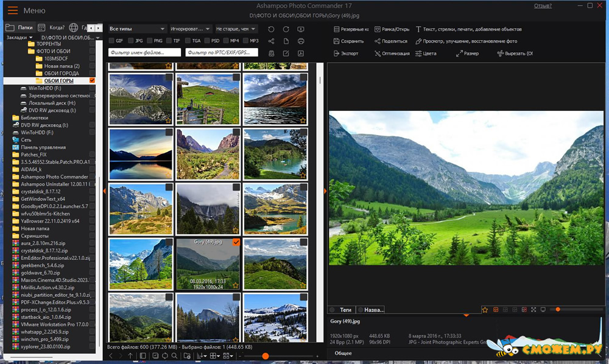Click the rotate counterclockwise icon
Image resolution: width=609 pixels, height=364 pixels.
[x=271, y=29]
